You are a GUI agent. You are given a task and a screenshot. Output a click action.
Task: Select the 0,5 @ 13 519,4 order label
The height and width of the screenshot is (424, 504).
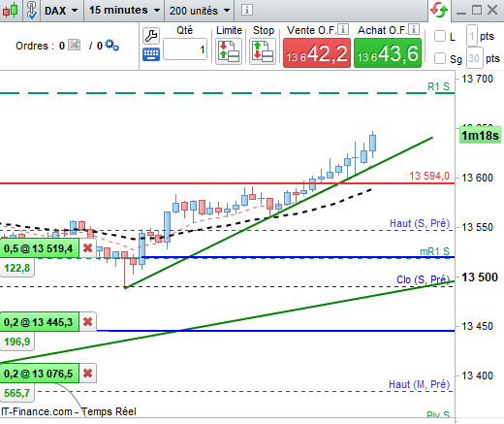pos(39,248)
